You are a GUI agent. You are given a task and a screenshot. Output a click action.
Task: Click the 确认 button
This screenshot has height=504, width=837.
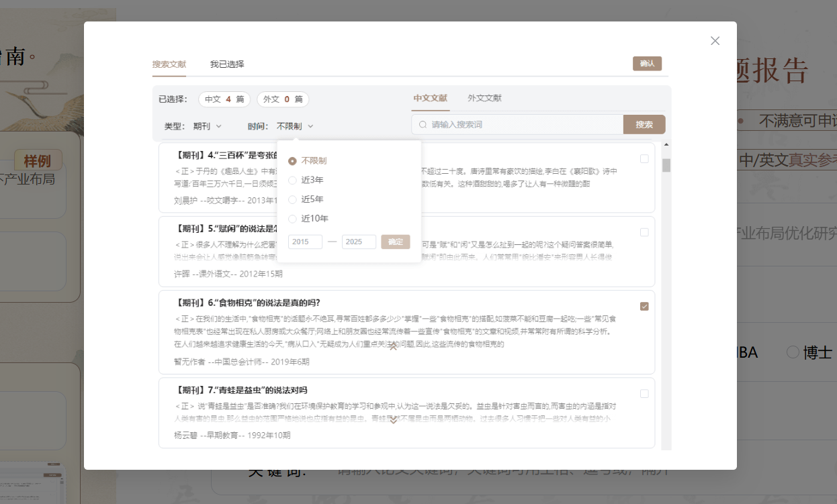coord(648,64)
